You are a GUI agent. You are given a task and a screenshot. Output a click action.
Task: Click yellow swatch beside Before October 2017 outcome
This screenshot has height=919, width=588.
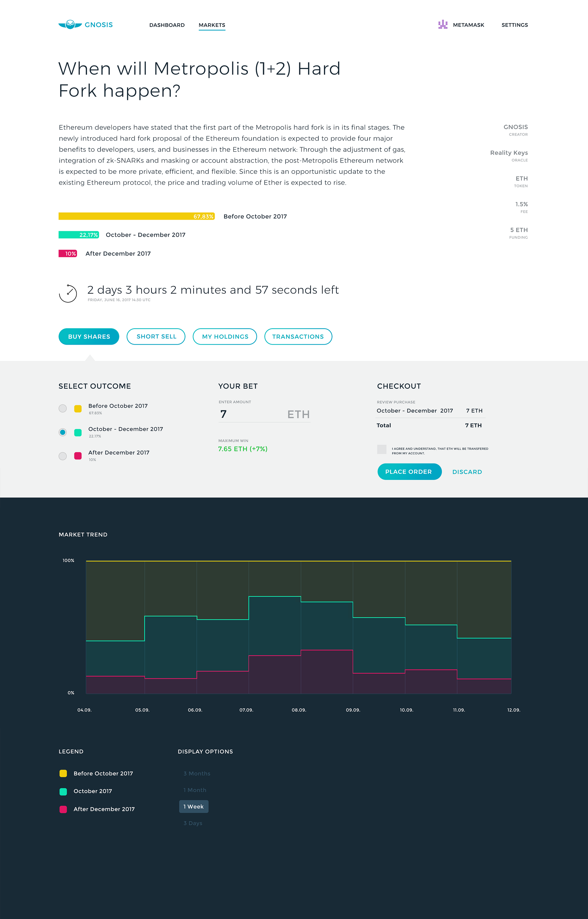click(78, 408)
